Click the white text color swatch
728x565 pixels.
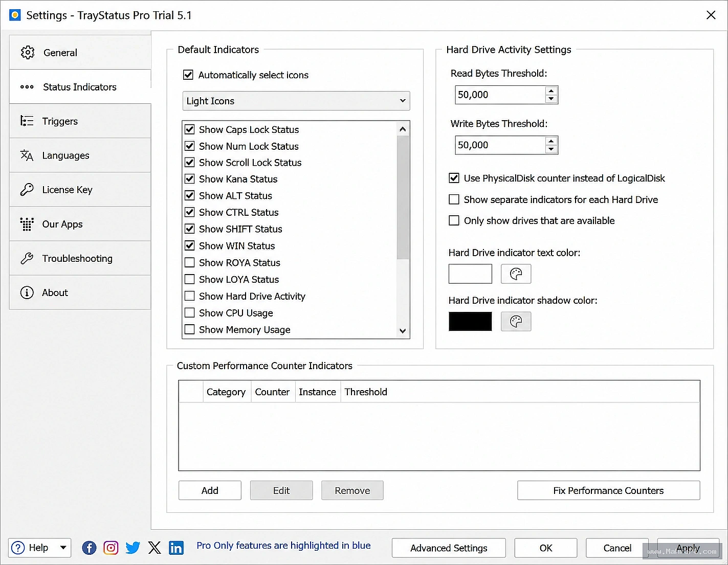tap(470, 274)
